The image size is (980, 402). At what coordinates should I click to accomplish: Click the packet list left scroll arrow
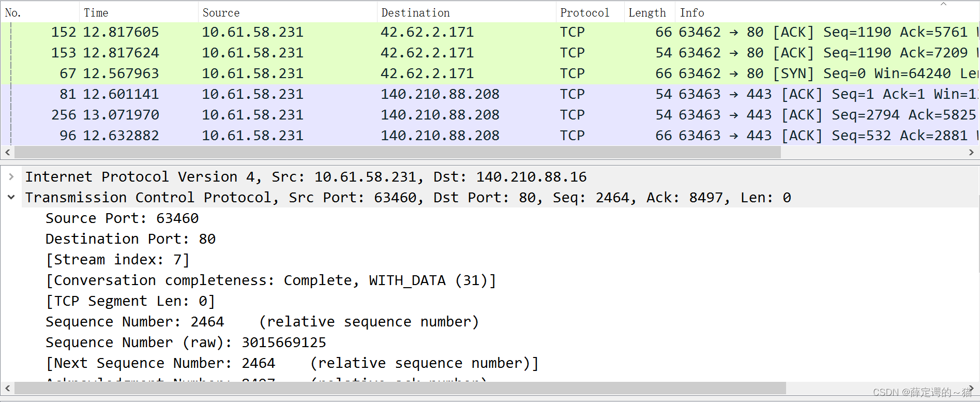point(8,152)
